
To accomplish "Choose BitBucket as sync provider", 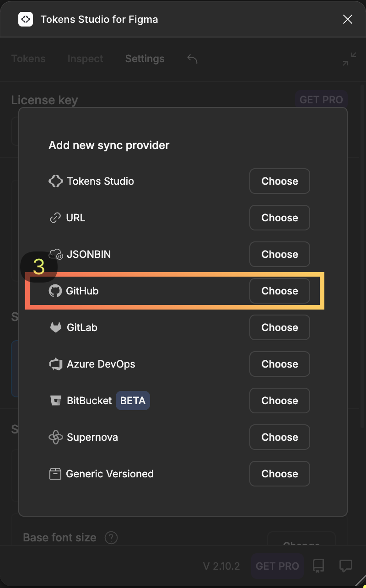I will (x=280, y=401).
